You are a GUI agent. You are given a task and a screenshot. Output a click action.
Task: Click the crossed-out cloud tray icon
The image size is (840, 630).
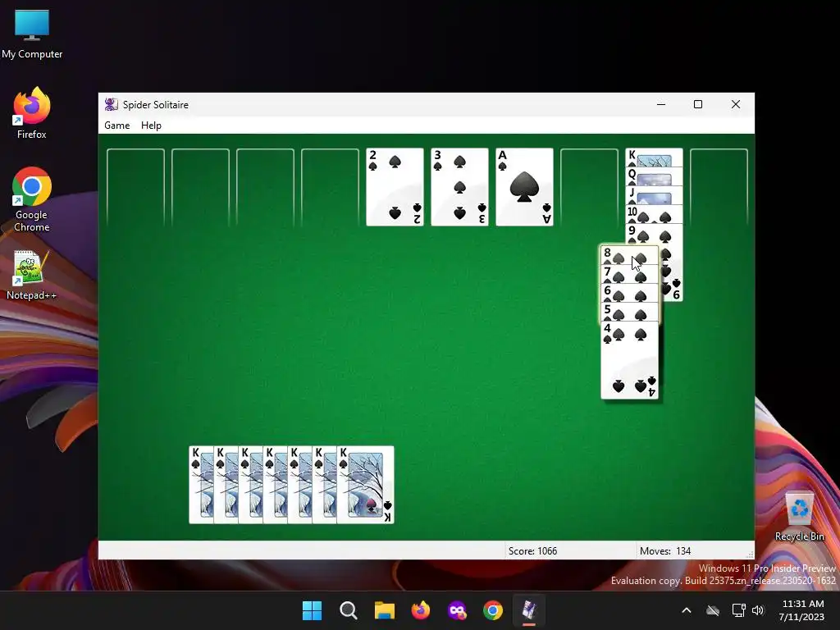click(x=713, y=610)
